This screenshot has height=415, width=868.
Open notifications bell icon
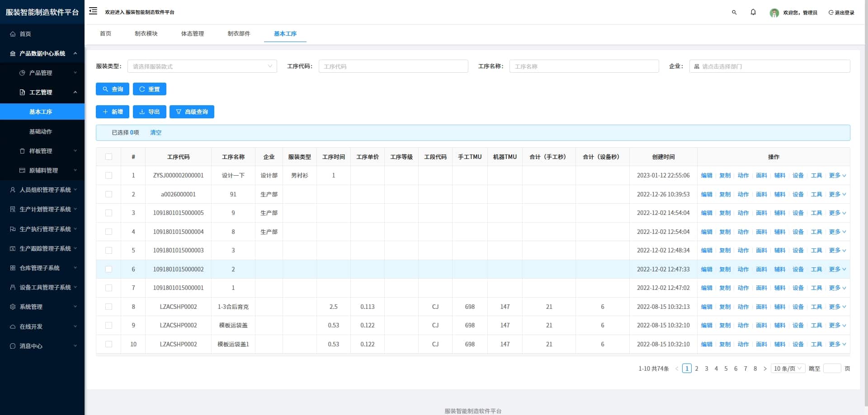753,12
